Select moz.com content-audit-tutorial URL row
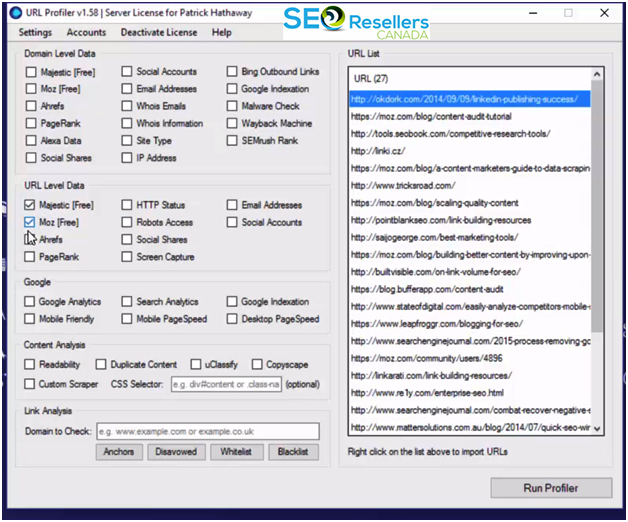 (x=469, y=117)
